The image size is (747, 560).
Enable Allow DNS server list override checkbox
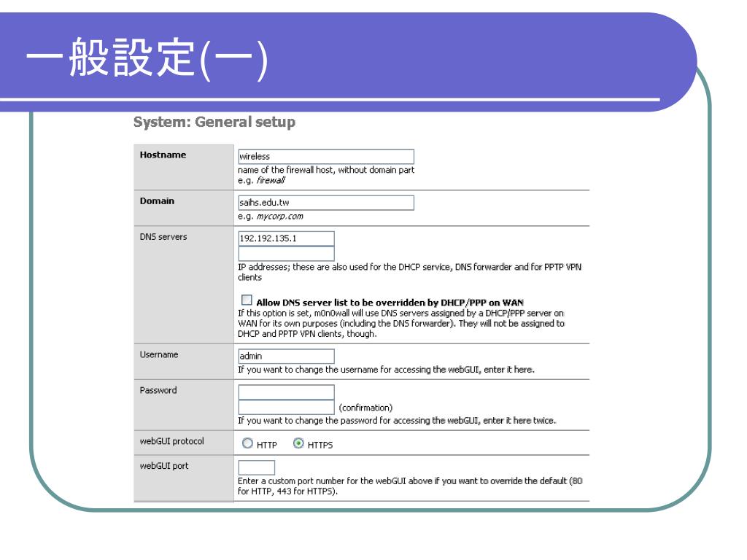click(x=247, y=300)
